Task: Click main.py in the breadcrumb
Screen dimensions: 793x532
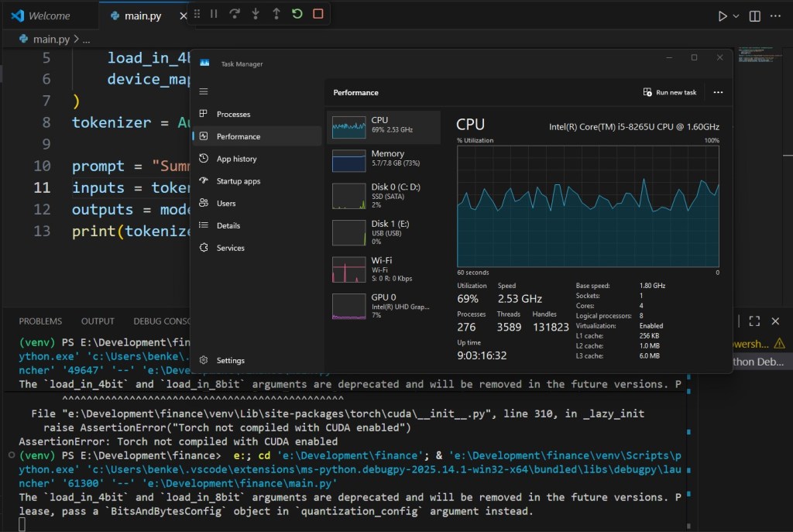Action: pyautogui.click(x=51, y=39)
